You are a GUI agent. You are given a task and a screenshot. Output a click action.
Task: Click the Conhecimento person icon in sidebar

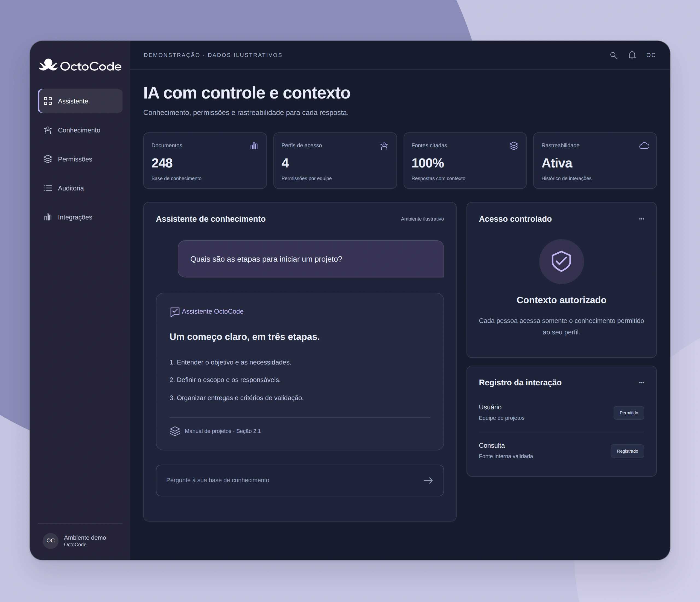(x=48, y=130)
